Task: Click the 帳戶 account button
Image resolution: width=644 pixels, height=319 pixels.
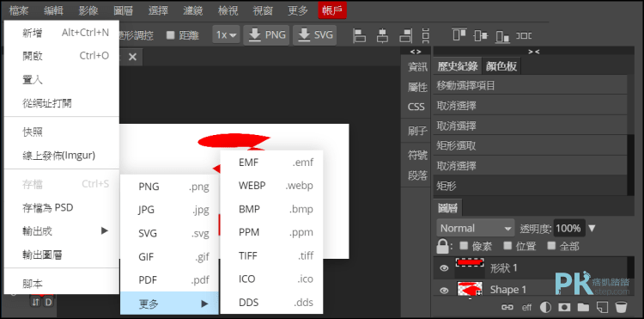Action: pyautogui.click(x=332, y=10)
